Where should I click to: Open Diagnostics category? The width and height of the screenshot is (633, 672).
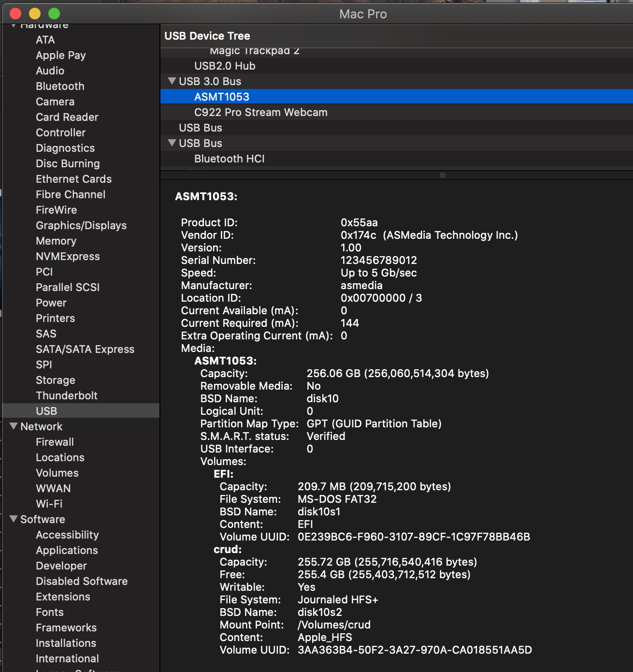click(x=65, y=148)
